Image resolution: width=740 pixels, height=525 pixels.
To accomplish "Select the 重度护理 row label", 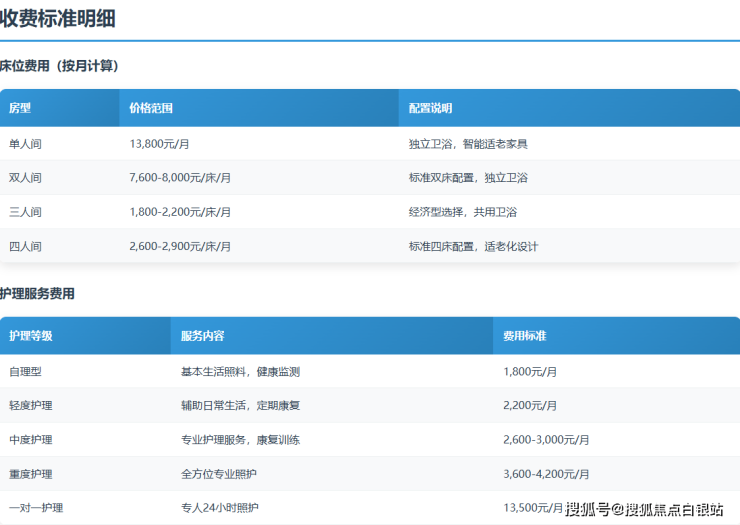I will [31, 474].
